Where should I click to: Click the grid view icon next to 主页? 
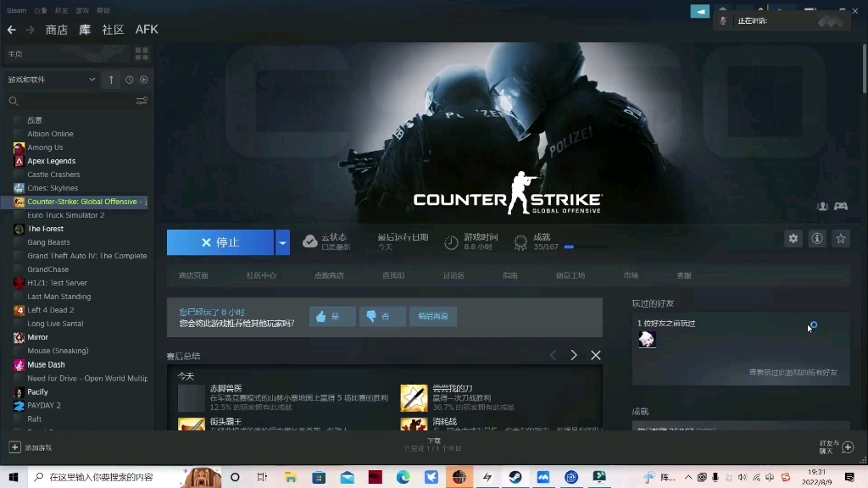(x=142, y=53)
